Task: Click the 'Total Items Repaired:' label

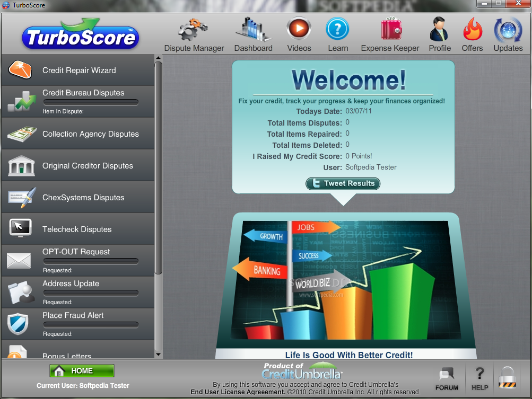Action: pyautogui.click(x=304, y=134)
